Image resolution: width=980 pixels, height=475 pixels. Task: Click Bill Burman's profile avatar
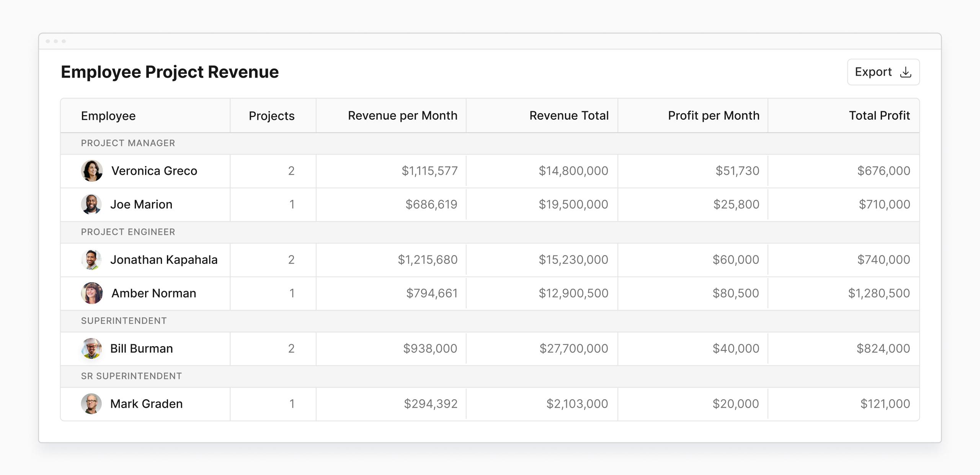[x=92, y=348]
